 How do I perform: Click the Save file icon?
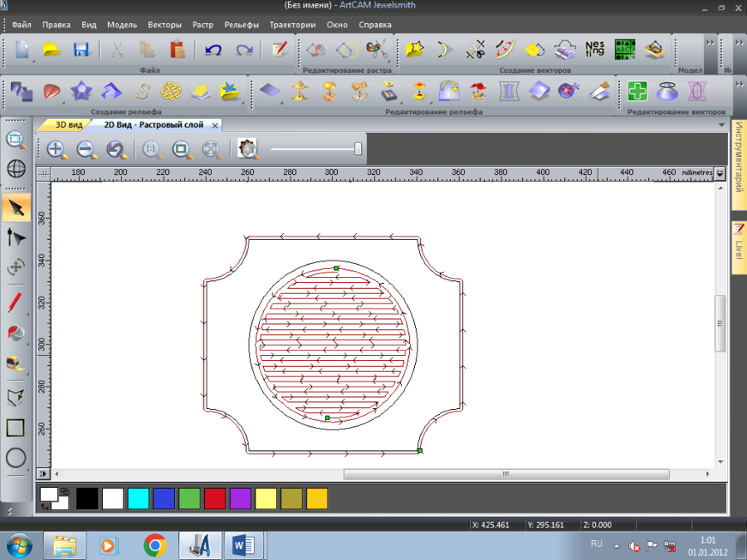[x=81, y=50]
